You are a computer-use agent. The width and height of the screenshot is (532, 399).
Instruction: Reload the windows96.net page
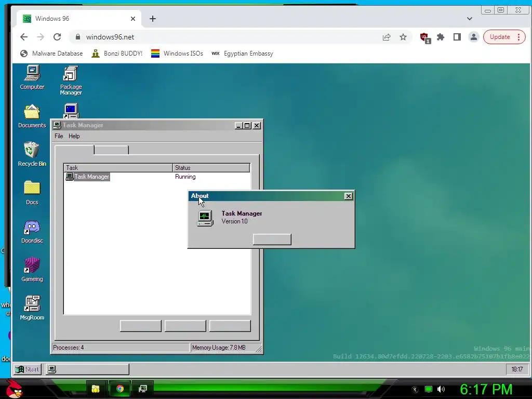click(x=57, y=37)
